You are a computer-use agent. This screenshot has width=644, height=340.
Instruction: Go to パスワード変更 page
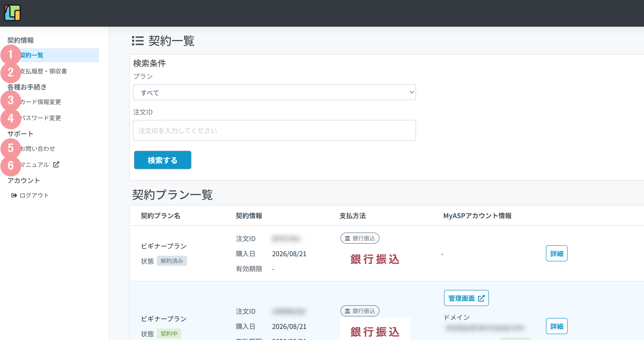click(41, 118)
